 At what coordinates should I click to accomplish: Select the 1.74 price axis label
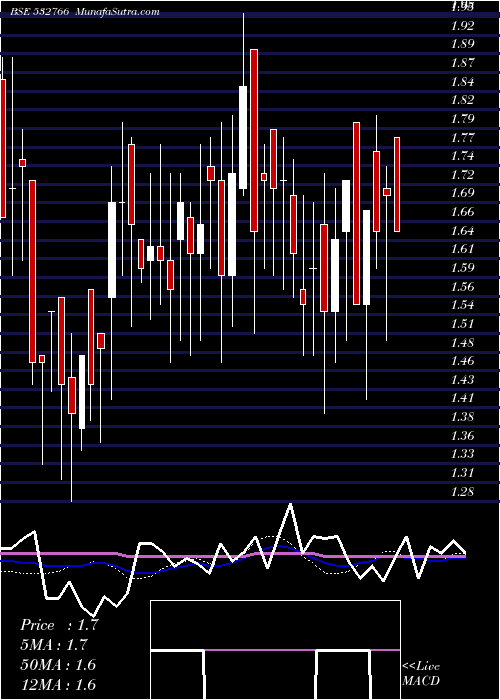(462, 156)
